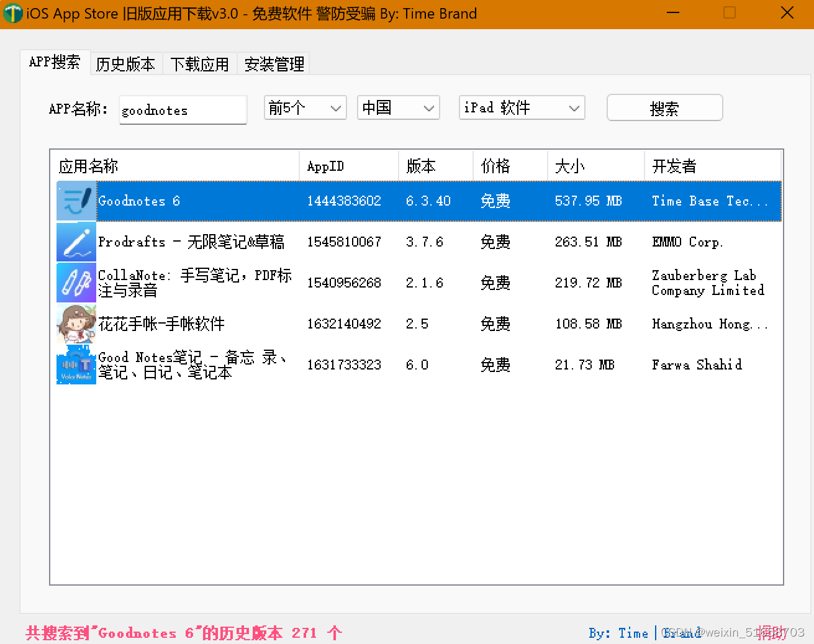Click size 219.72 MB cell

589,283
